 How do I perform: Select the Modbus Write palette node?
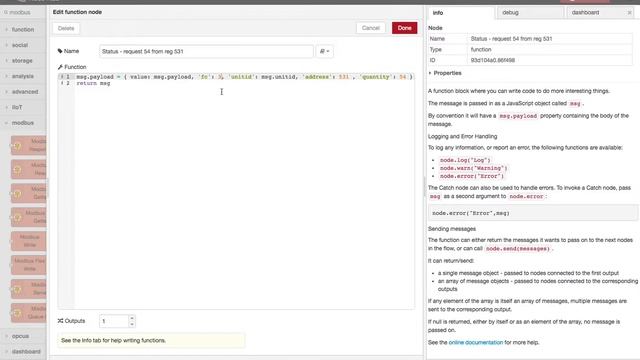click(29, 241)
